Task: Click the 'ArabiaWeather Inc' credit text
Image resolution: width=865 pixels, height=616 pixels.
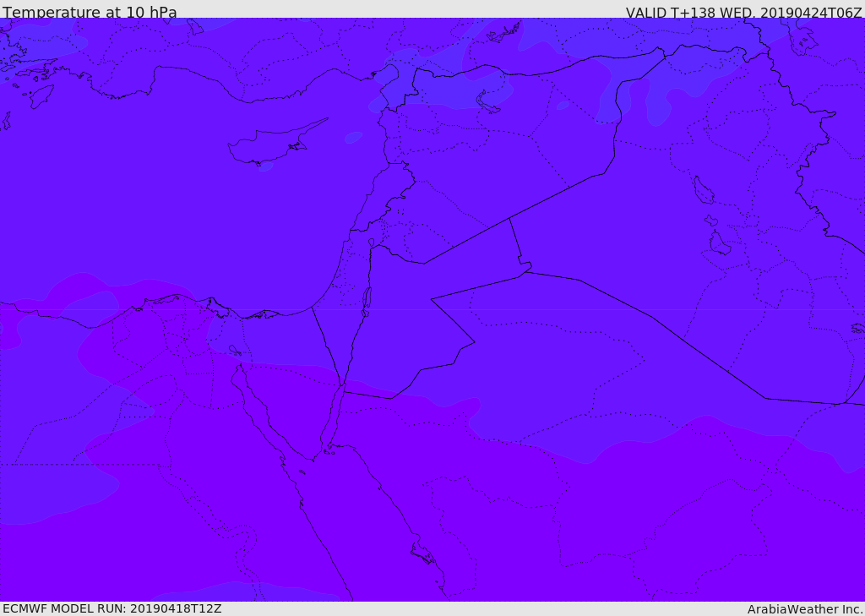Action: pyautogui.click(x=804, y=609)
